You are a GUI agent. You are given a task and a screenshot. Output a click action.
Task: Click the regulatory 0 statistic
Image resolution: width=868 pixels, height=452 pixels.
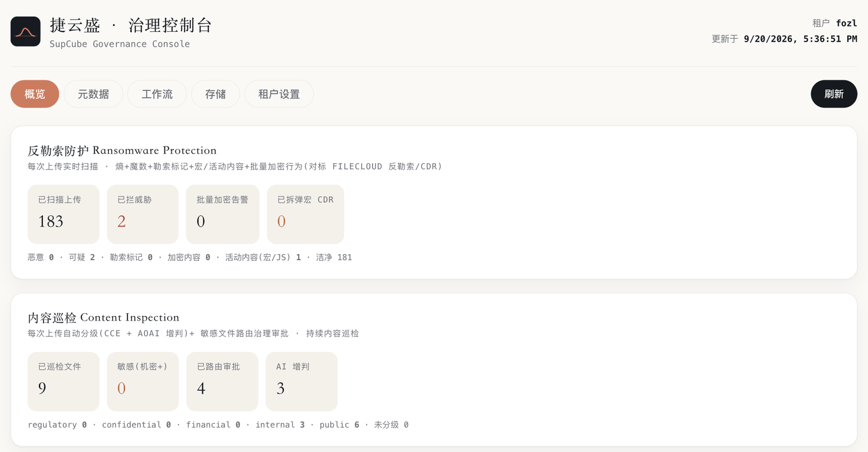(x=57, y=425)
